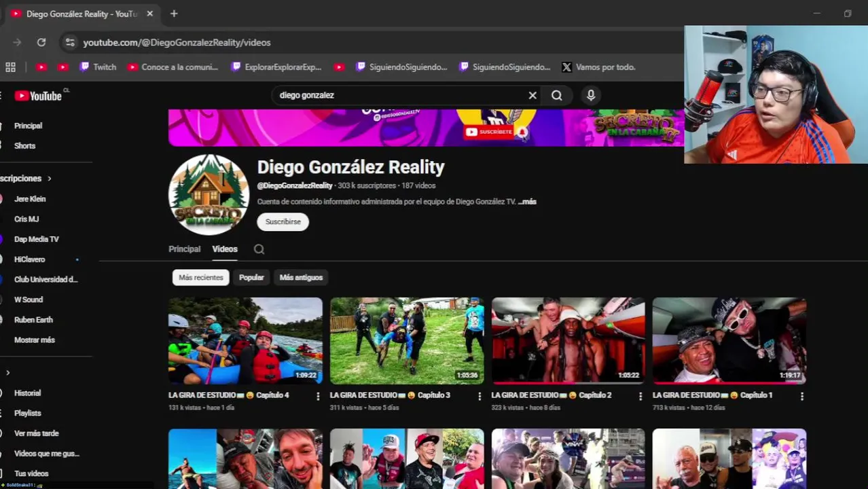Screen dimensions: 868x489
Task: Open the 'ExplorarExplorarExp...' bookmark
Action: pyautogui.click(x=276, y=67)
